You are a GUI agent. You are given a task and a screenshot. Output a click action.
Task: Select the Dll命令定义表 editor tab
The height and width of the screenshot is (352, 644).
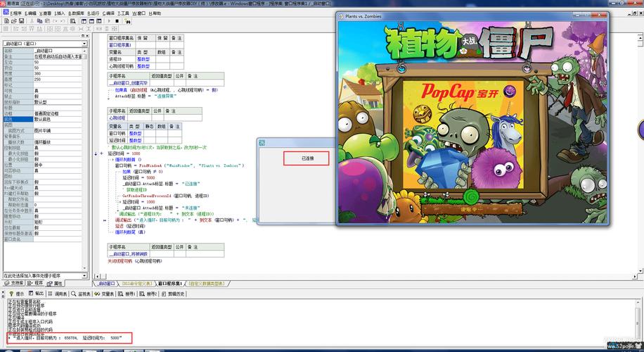137,284
